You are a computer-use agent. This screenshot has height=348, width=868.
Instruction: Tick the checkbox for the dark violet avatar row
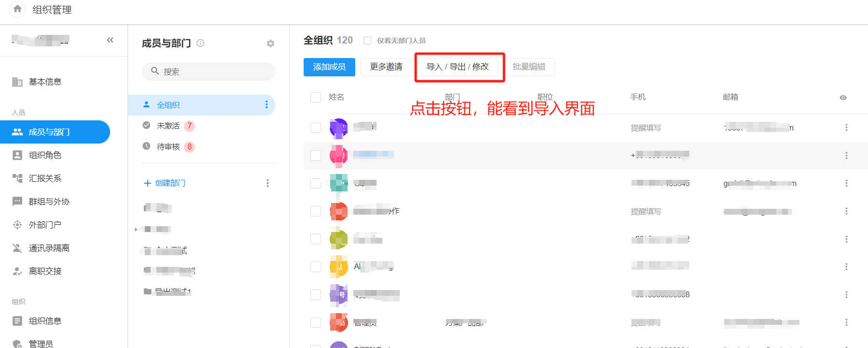coord(316,128)
